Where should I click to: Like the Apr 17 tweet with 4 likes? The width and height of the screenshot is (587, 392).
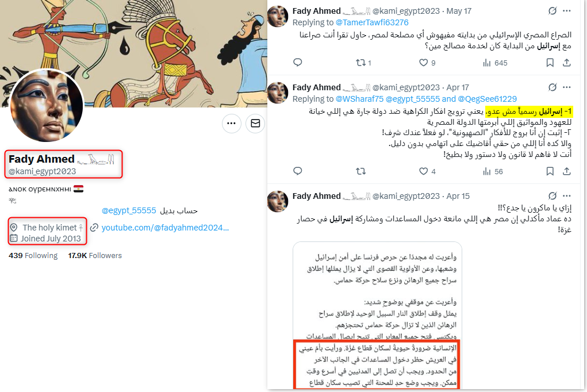tap(427, 171)
